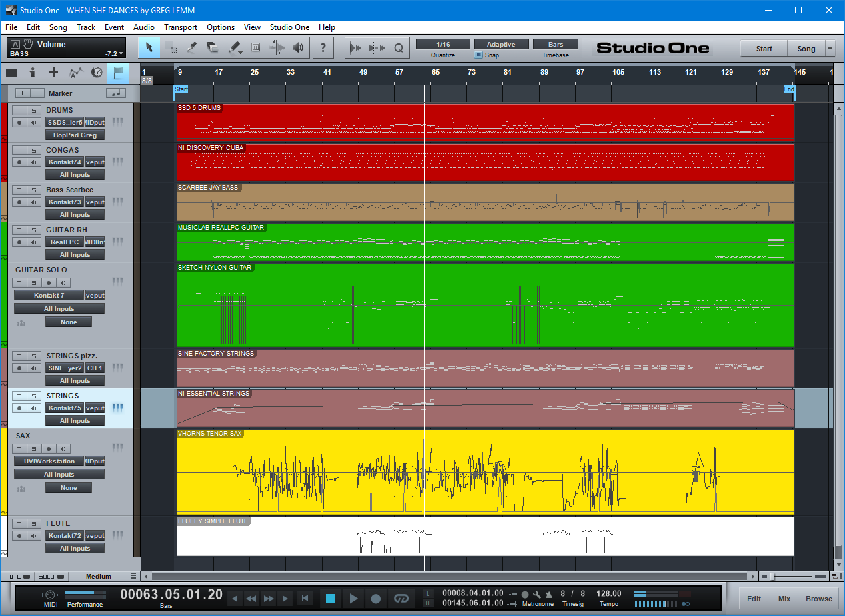The height and width of the screenshot is (616, 845).
Task: Open the File menu
Action: 11,27
